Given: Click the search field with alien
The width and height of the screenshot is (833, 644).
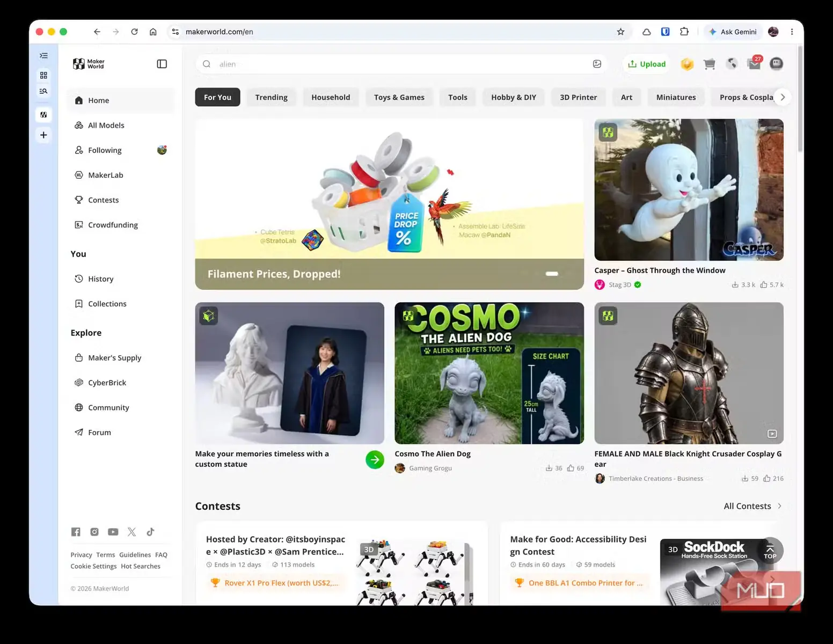Looking at the screenshot, I should pyautogui.click(x=401, y=64).
